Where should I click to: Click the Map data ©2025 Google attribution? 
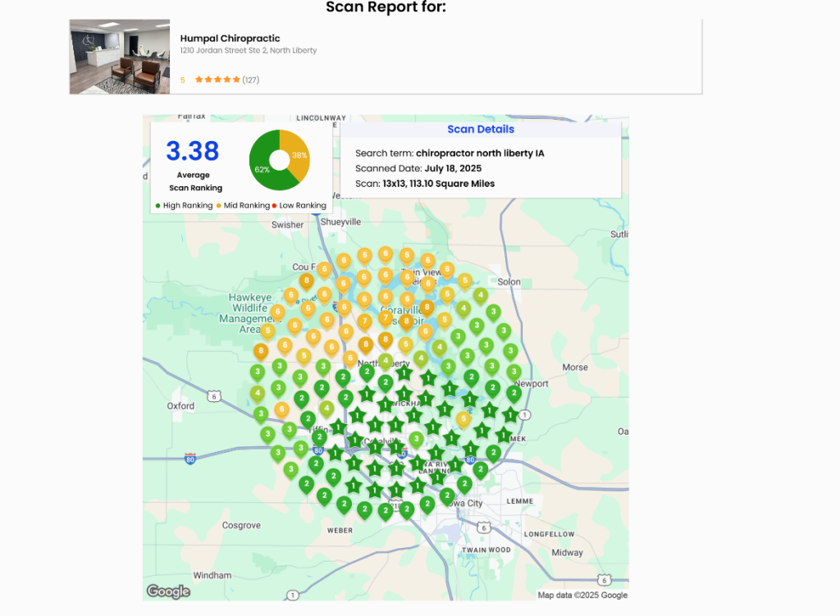[x=582, y=595]
